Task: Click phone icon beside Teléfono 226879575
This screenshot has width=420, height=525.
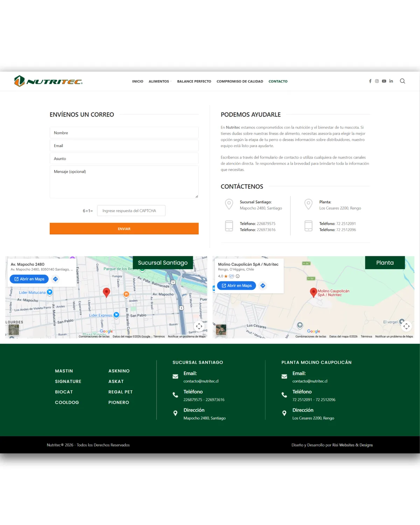Action: click(229, 226)
